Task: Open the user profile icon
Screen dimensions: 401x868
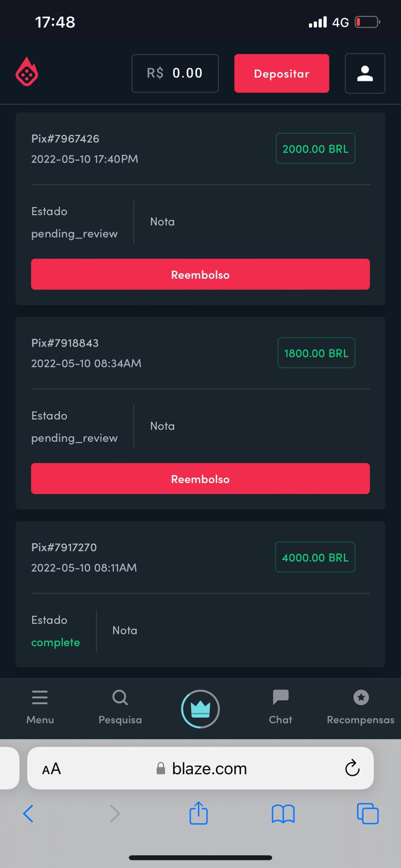Action: point(365,73)
